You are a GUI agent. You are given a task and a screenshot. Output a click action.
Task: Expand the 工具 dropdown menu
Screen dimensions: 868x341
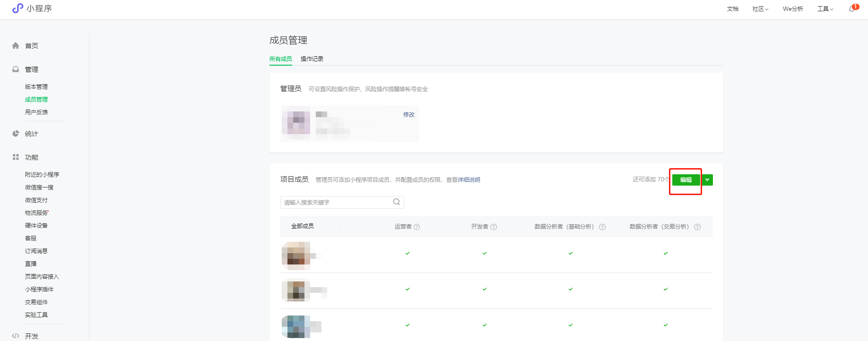pyautogui.click(x=825, y=9)
